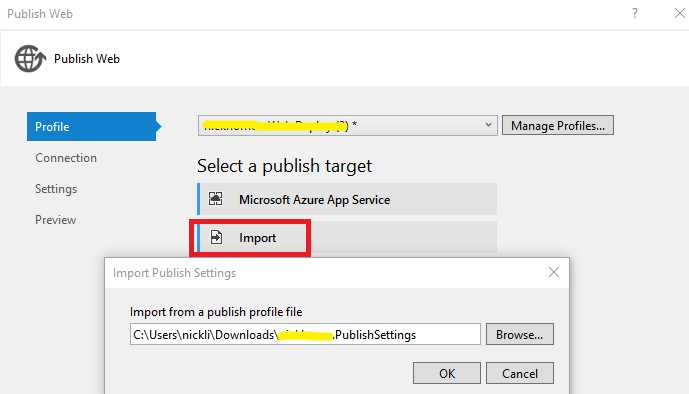
Task: Open the Publish Web help question mark
Action: (635, 13)
